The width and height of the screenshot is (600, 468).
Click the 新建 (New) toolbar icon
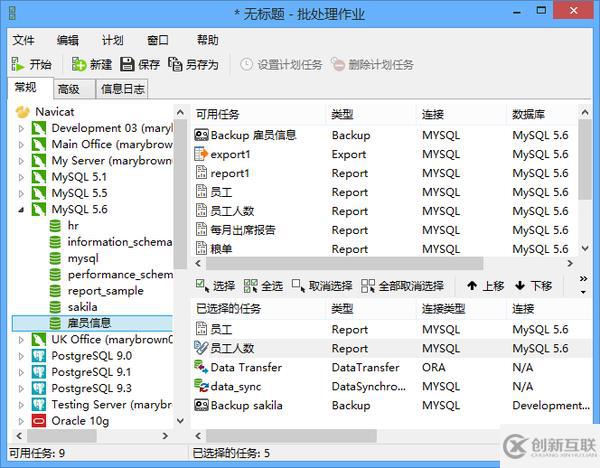pos(78,64)
